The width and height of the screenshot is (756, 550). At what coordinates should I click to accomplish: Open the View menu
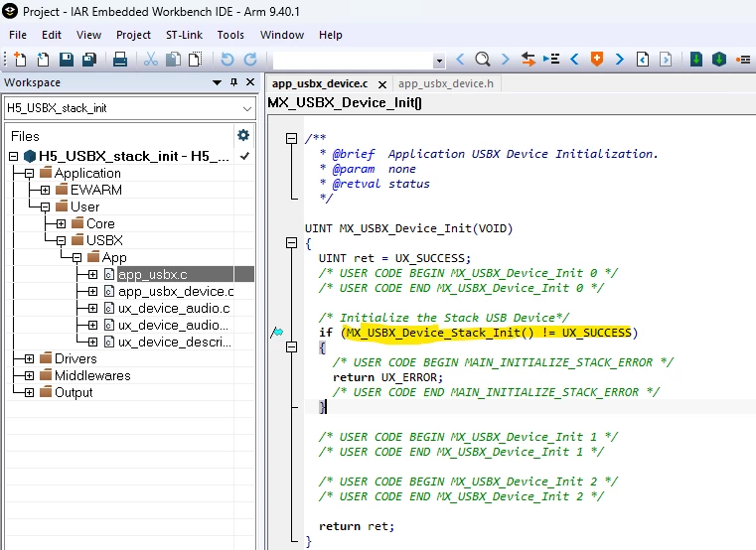coord(88,35)
